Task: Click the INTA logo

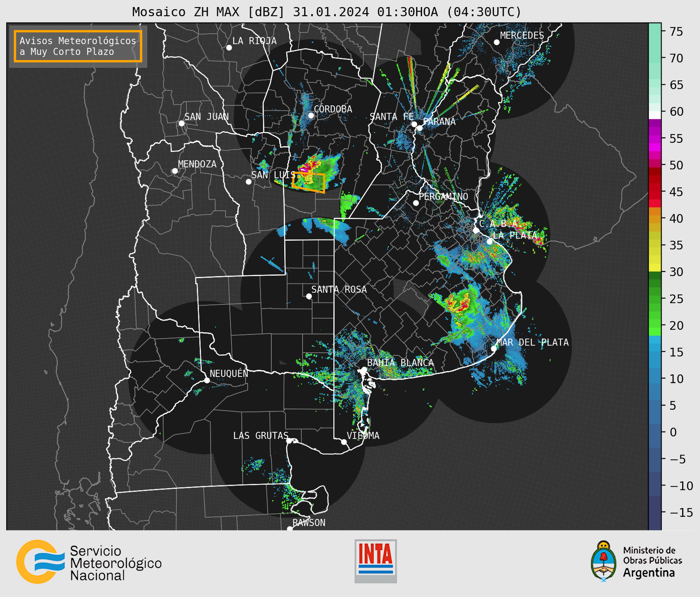Action: [x=376, y=561]
